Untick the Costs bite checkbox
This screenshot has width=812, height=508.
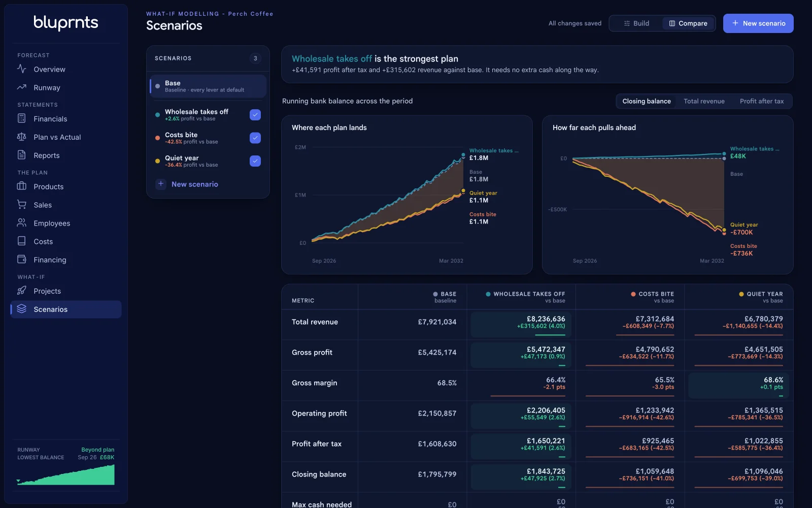tap(255, 138)
